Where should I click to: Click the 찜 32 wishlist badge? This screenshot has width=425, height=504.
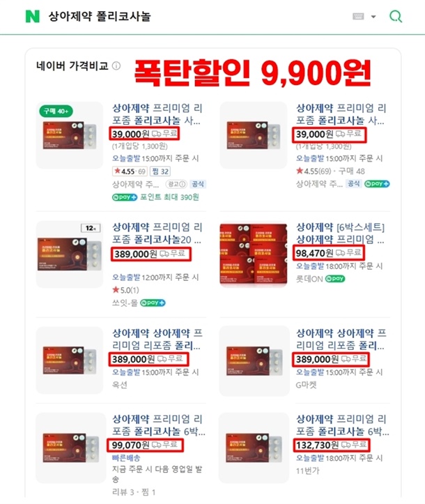[160, 171]
